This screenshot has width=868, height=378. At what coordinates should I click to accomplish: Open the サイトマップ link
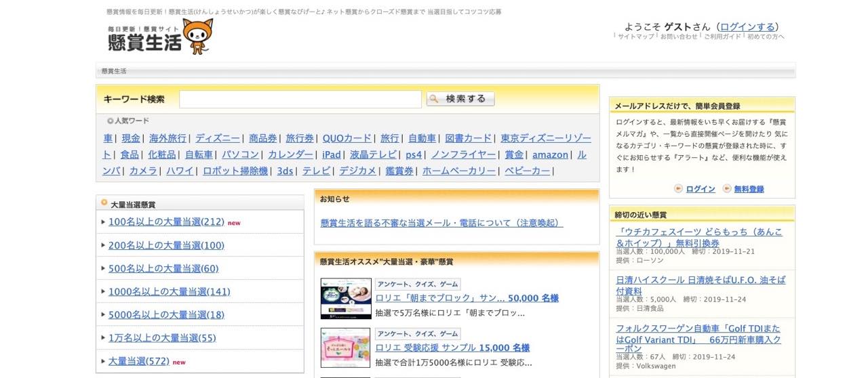(x=635, y=37)
